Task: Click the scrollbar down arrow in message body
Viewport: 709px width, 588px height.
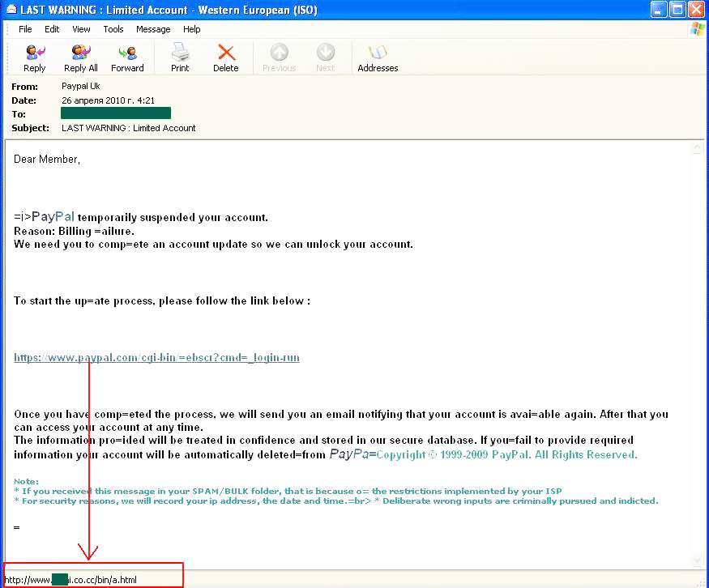Action: point(698,561)
